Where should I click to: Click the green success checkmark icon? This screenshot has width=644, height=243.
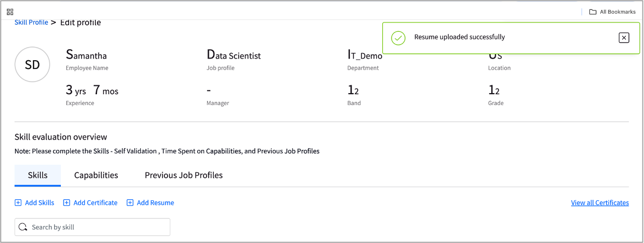click(398, 38)
